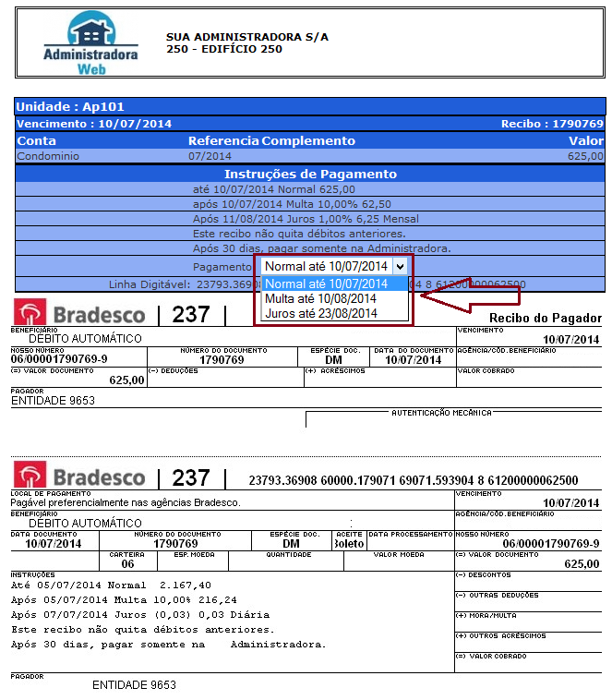612x700 pixels.
Task: Click the 237 bank code on the payer receipt
Action: click(x=191, y=315)
